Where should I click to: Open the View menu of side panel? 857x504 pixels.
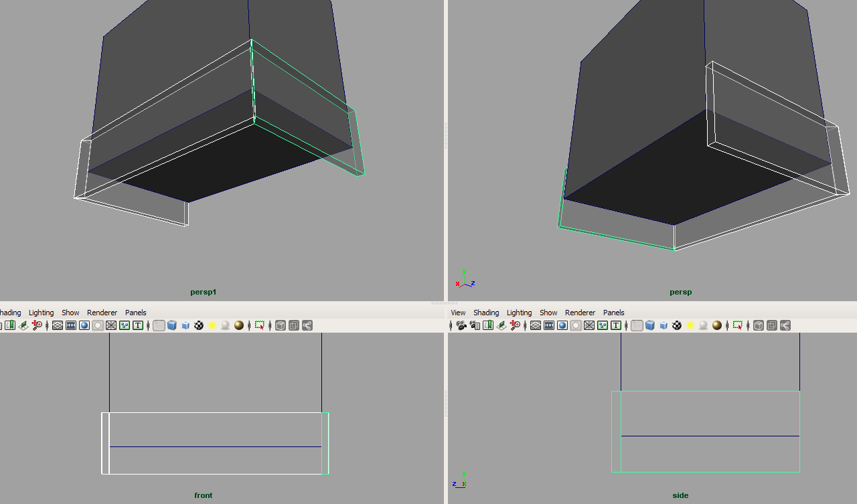[458, 313]
